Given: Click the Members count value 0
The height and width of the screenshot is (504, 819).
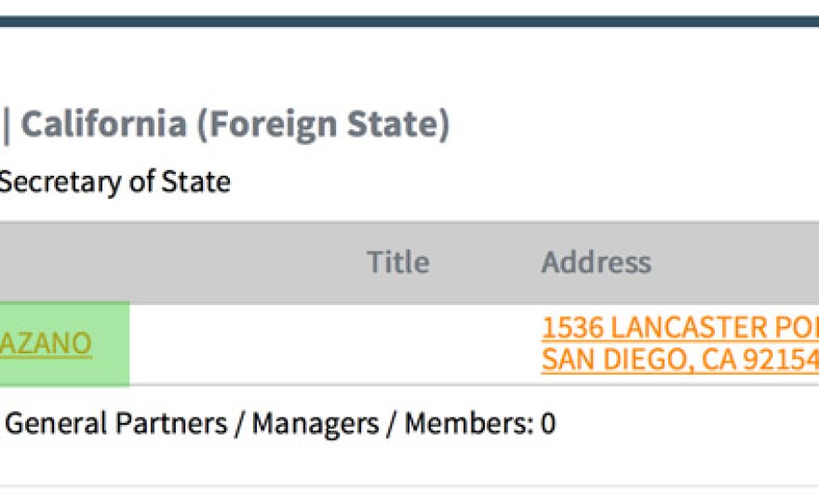Looking at the screenshot, I should [x=548, y=423].
